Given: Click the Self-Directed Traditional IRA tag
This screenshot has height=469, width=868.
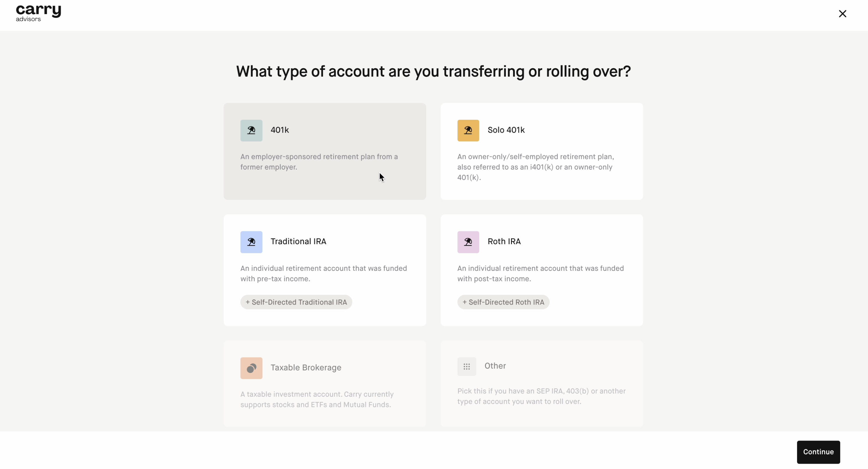Looking at the screenshot, I should tap(296, 302).
